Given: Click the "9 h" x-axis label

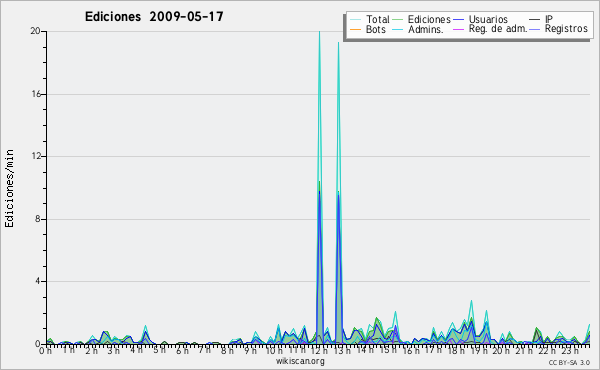Looking at the screenshot, I should pos(250,350).
